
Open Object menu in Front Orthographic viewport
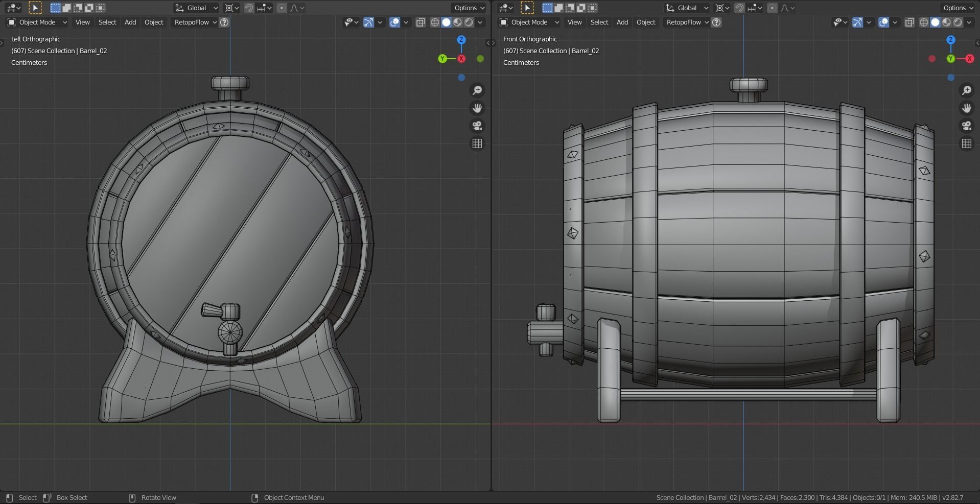click(x=646, y=22)
